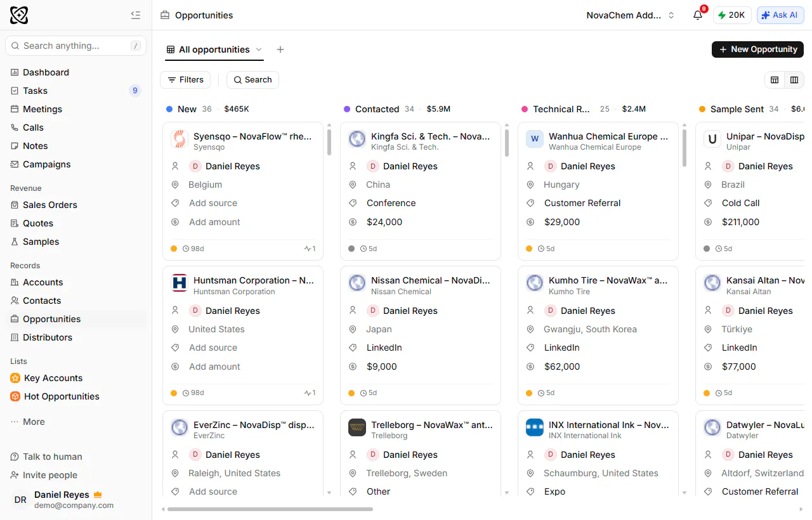The height and width of the screenshot is (520, 812).
Task: Click the 98d clock on Huntsman card
Action: click(193, 393)
